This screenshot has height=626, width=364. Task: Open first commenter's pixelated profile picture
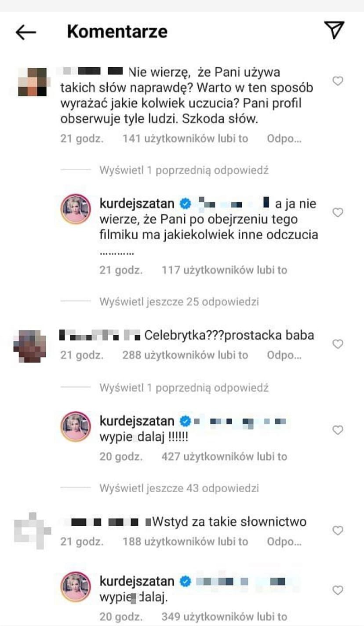32,81
